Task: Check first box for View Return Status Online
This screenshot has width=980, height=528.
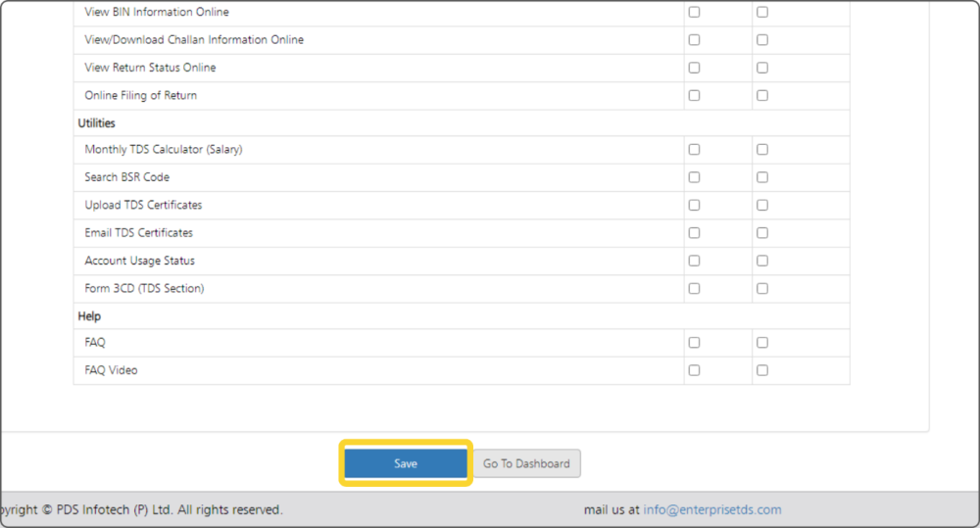Action: coord(694,68)
